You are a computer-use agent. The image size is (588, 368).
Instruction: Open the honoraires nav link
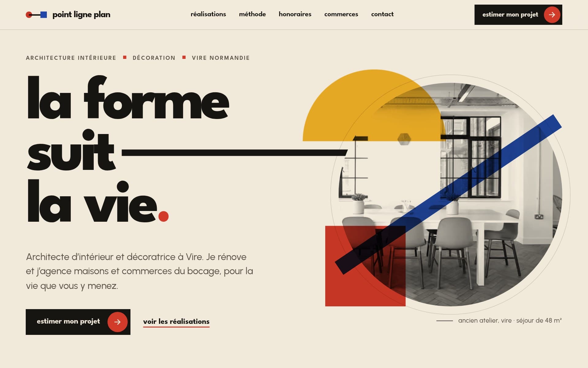click(x=295, y=14)
